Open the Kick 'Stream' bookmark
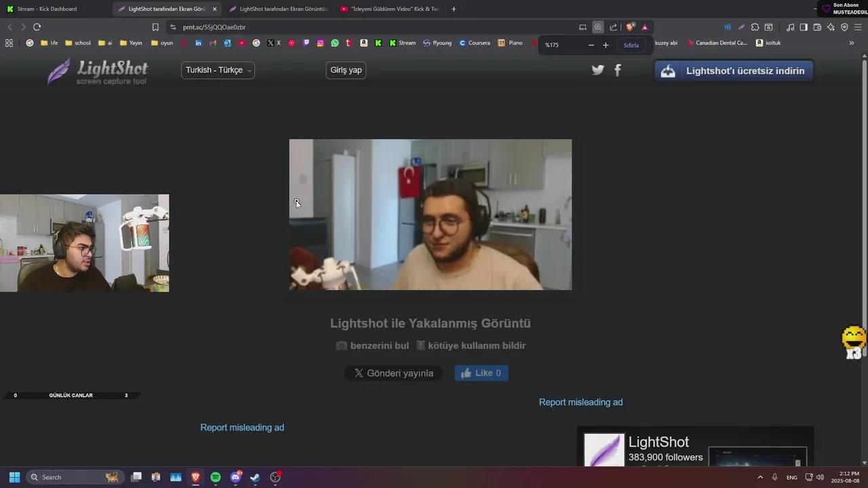This screenshot has width=868, height=488. pyautogui.click(x=403, y=43)
